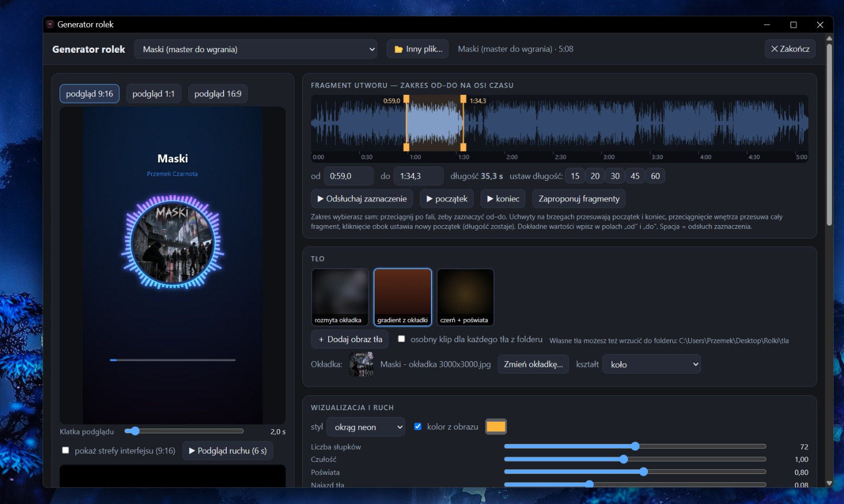Adjust the Czułość slider
844x504 pixels.
(x=635, y=459)
